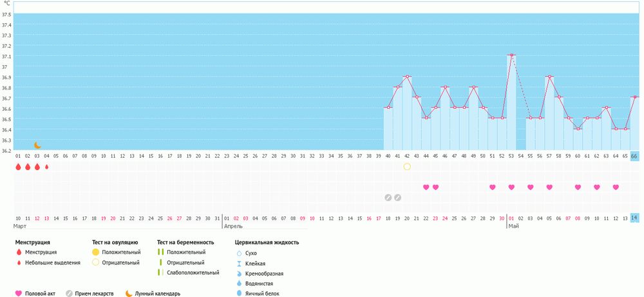Click the negative ovulation test circle on day 42

tap(407, 167)
